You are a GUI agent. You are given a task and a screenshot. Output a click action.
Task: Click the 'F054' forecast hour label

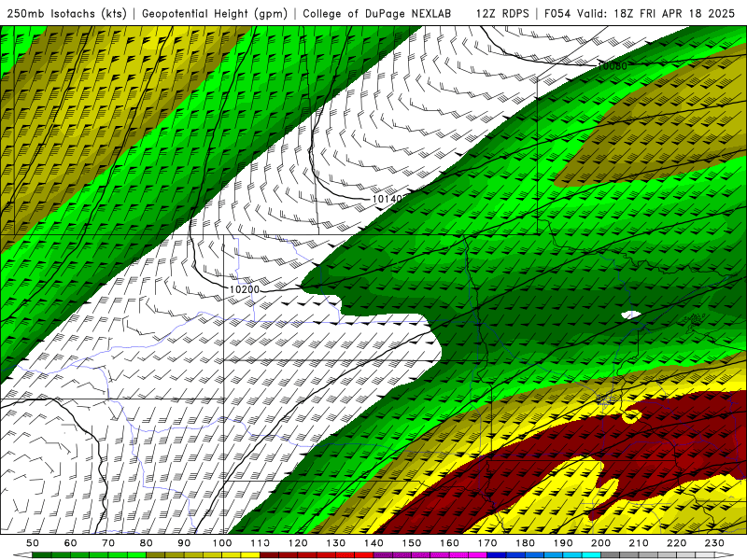[x=557, y=14]
